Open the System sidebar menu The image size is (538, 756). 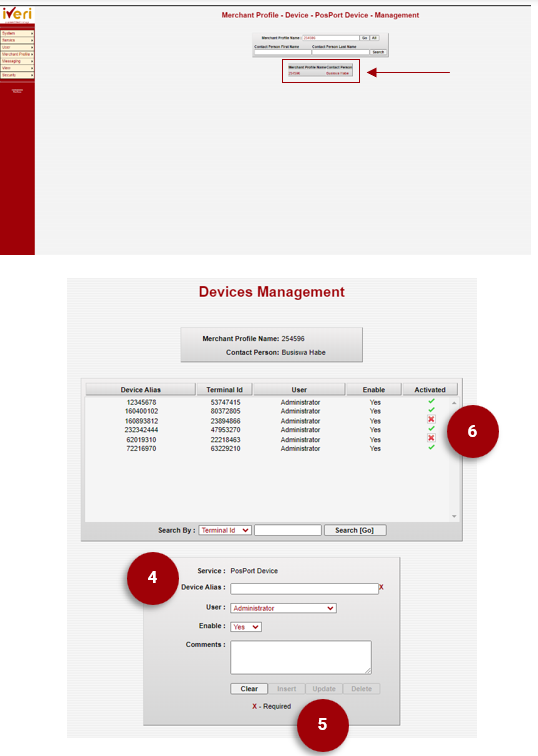coord(17,33)
